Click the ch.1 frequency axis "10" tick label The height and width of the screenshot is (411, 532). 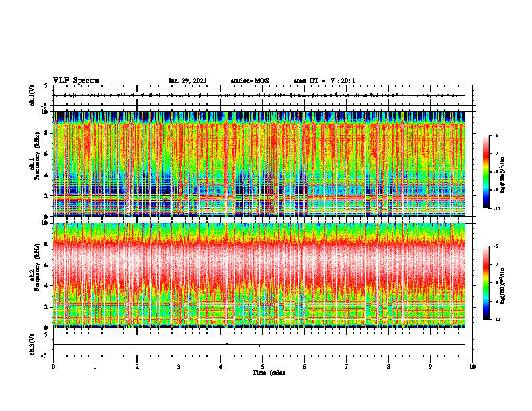tap(46, 112)
